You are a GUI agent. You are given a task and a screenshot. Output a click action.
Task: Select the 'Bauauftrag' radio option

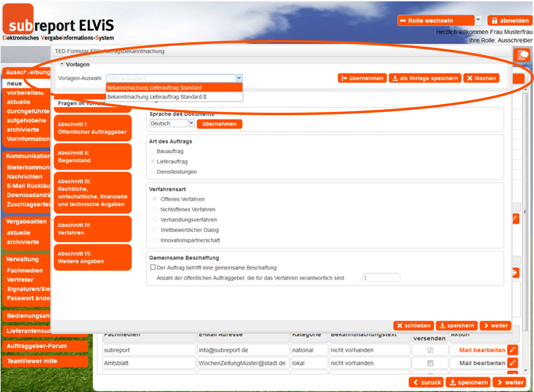[153, 151]
